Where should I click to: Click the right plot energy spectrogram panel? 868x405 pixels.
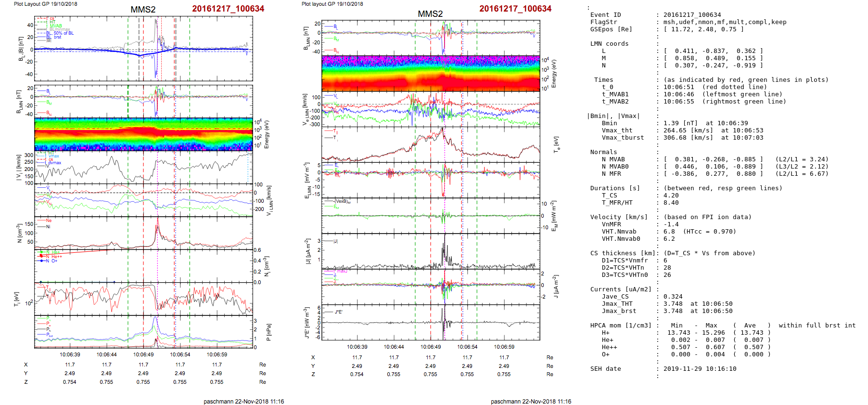pyautogui.click(x=431, y=73)
